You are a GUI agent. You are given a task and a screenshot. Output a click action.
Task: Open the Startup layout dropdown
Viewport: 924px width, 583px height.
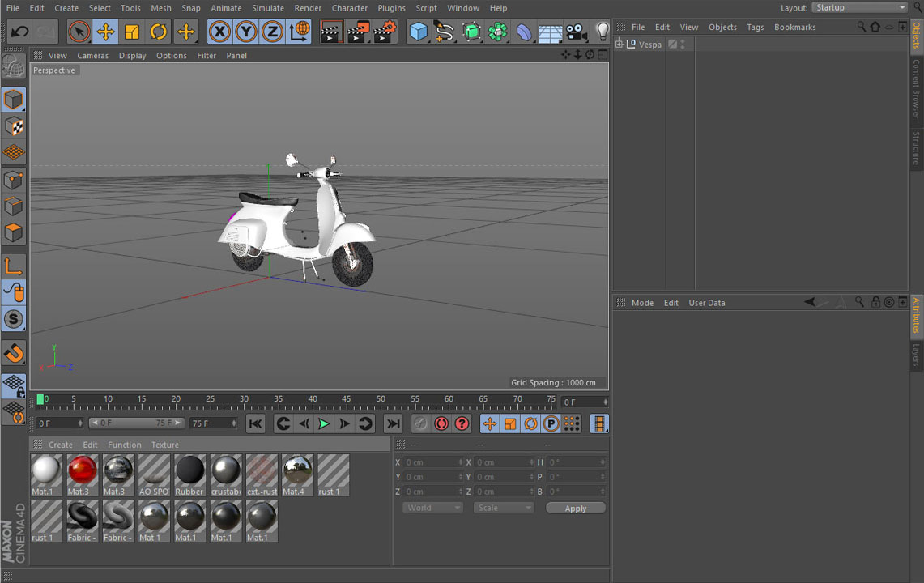click(x=858, y=7)
